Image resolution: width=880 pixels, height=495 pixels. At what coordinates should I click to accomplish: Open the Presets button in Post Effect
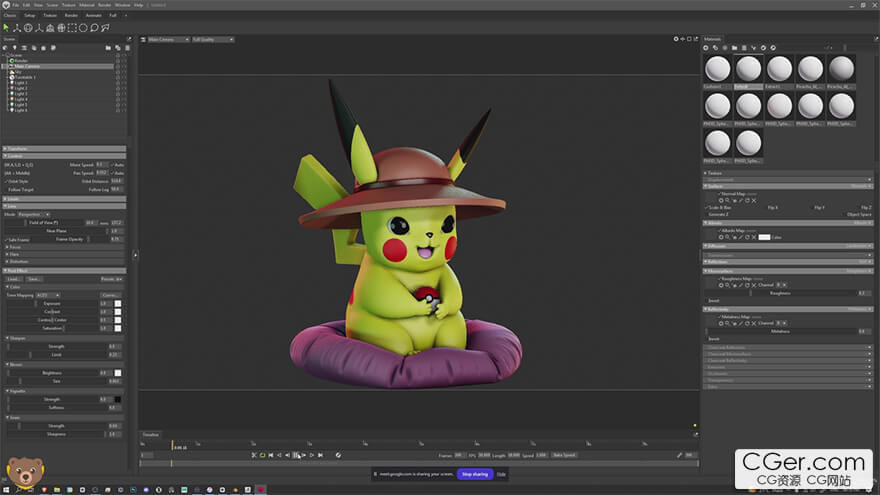[x=112, y=279]
